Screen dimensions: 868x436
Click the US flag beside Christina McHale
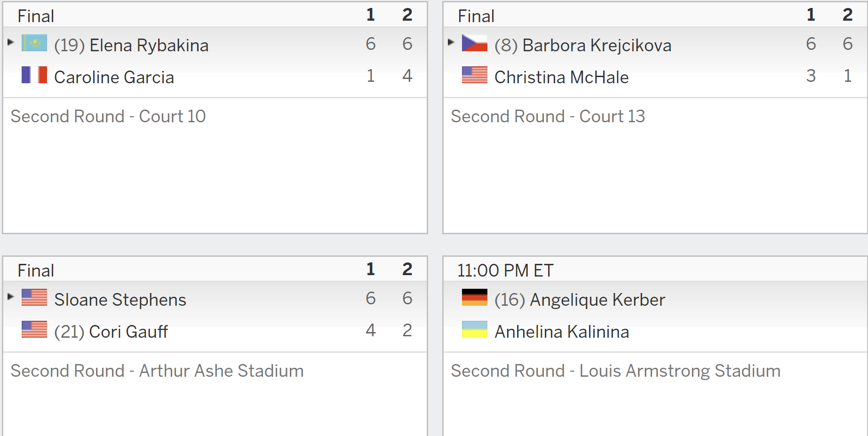[x=475, y=75]
